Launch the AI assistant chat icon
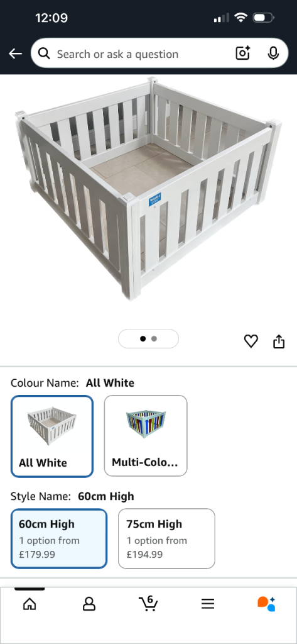 [267, 604]
